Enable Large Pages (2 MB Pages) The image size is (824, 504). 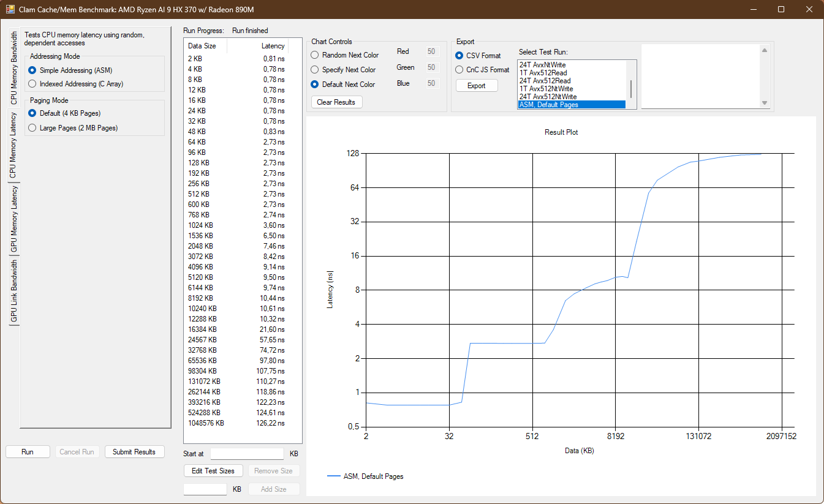[32, 128]
